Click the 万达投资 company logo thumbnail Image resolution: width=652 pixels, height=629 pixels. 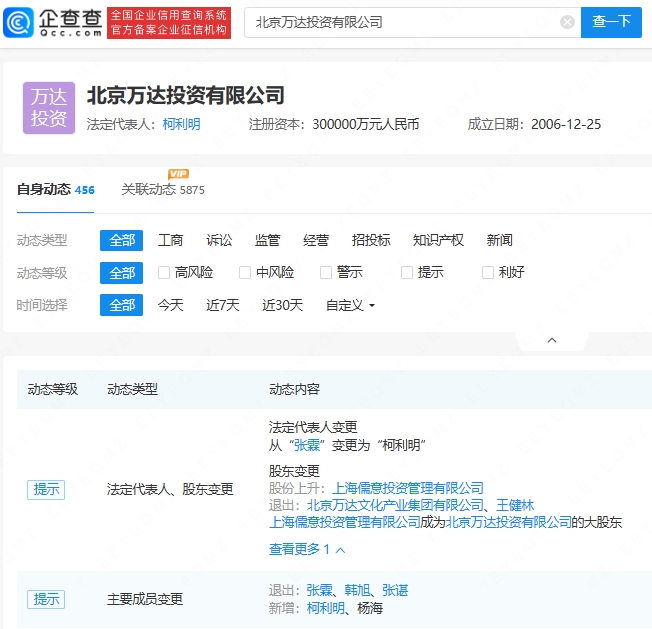click(x=49, y=108)
